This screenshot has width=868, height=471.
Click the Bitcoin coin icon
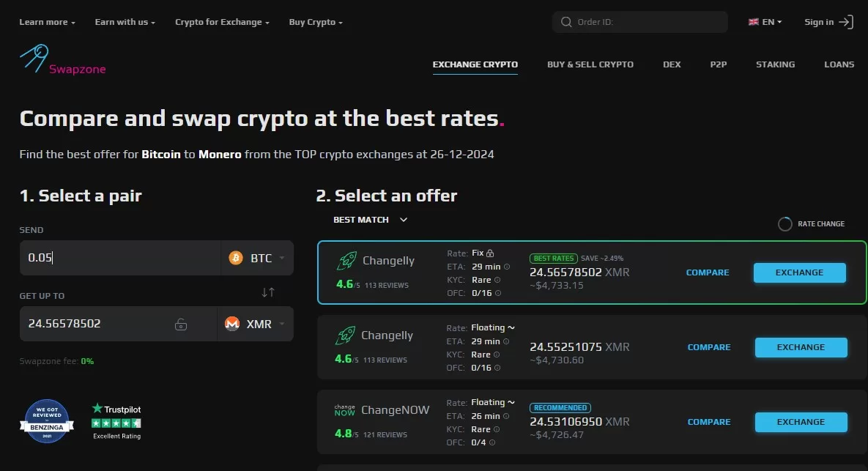coord(236,258)
